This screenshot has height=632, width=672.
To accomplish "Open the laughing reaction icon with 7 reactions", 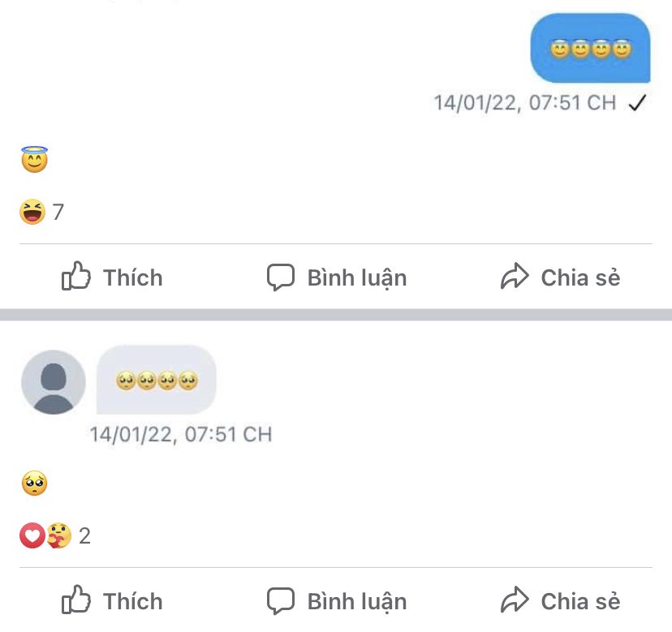I will [x=32, y=212].
